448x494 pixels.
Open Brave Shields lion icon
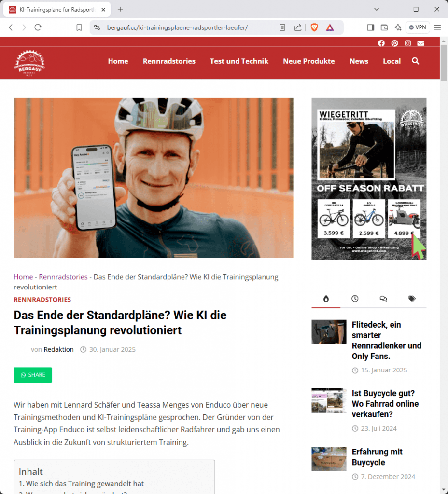pos(314,27)
